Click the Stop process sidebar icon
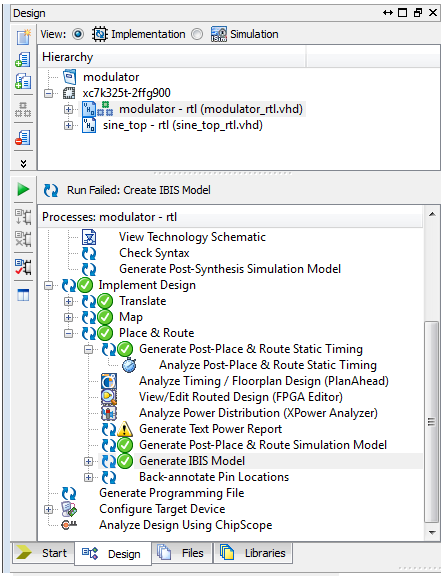This screenshot has width=445, height=576. point(23,239)
